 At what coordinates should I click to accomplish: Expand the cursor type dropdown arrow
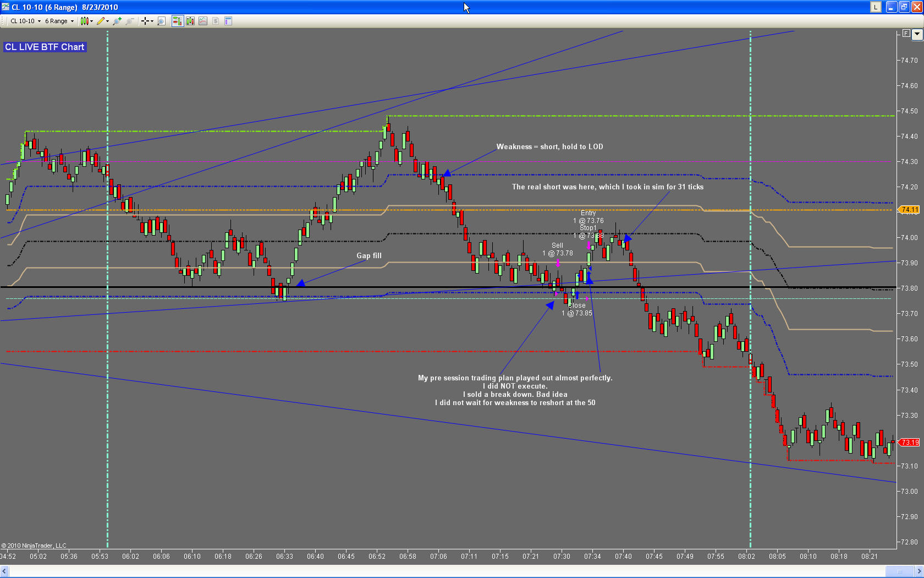[x=152, y=21]
